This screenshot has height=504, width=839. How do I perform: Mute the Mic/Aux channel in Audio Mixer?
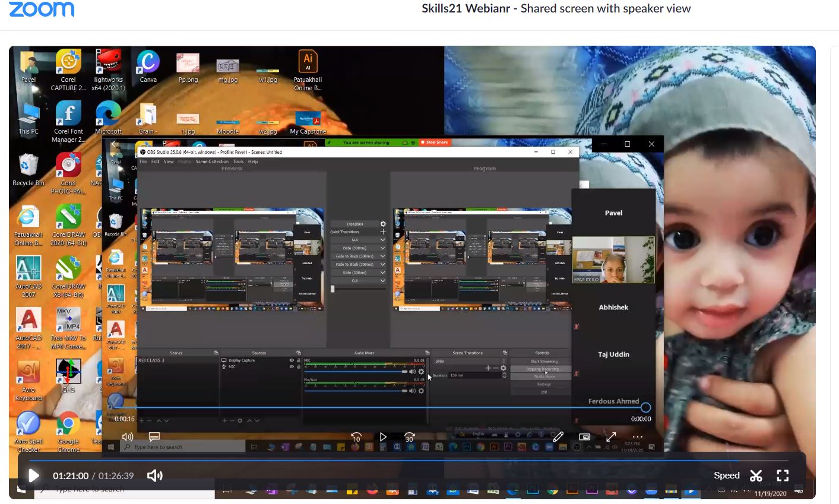click(x=413, y=391)
